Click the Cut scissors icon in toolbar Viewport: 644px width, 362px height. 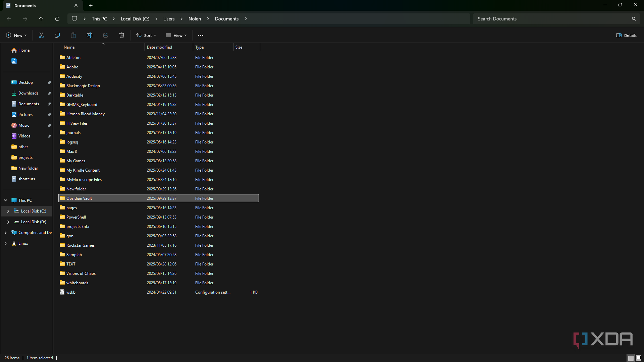tap(41, 35)
